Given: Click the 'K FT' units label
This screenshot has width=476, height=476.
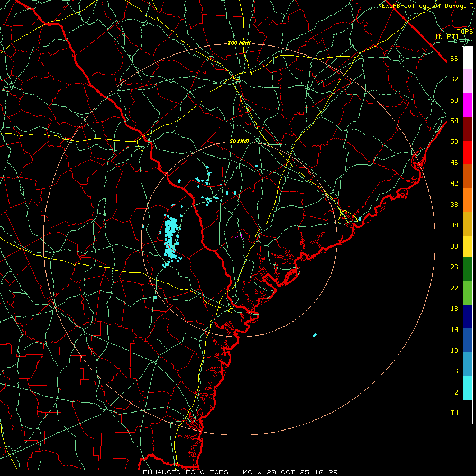Looking at the screenshot, I should click(x=447, y=37).
